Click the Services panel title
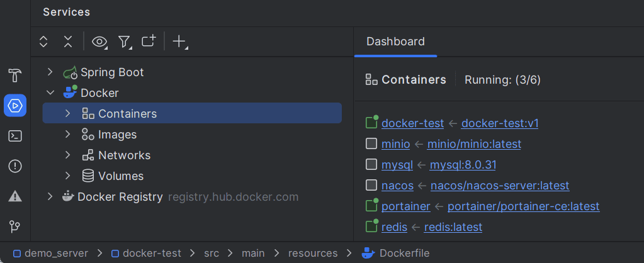Viewport: 644px width, 263px height. click(67, 12)
